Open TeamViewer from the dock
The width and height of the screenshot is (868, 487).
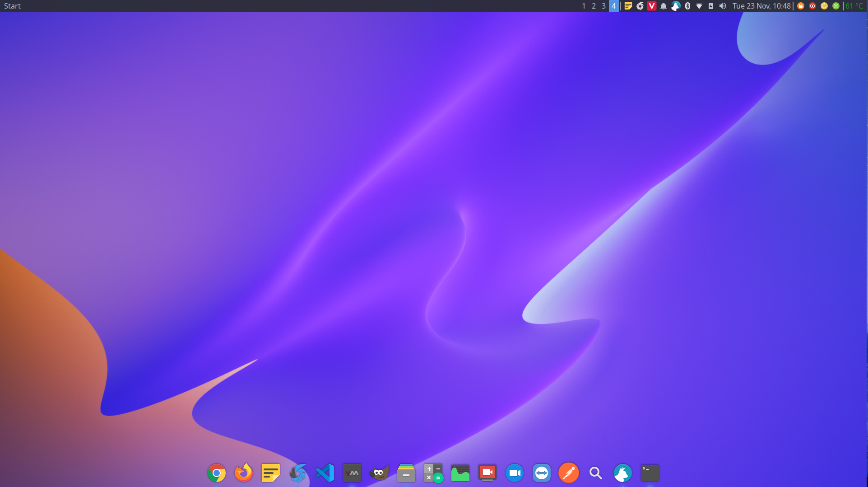click(541, 473)
